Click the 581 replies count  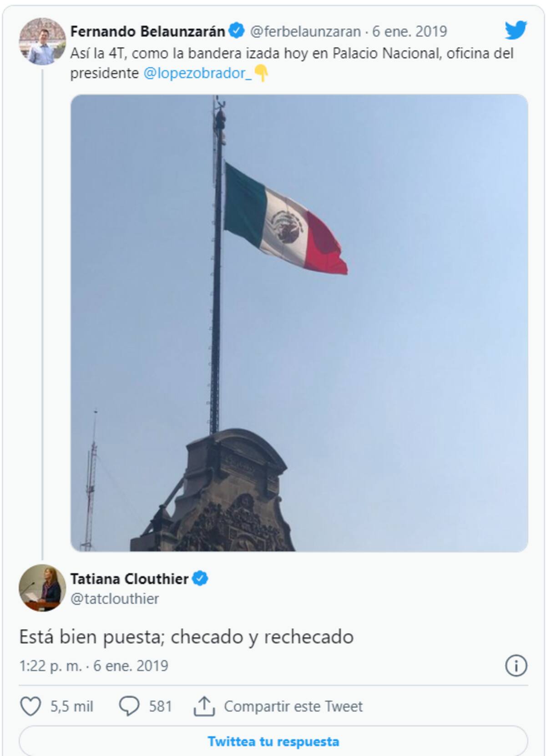point(160,706)
